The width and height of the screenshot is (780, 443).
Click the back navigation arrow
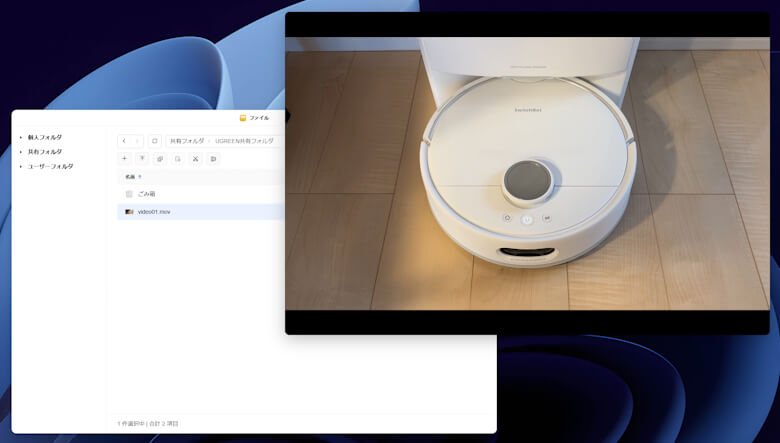pos(124,141)
